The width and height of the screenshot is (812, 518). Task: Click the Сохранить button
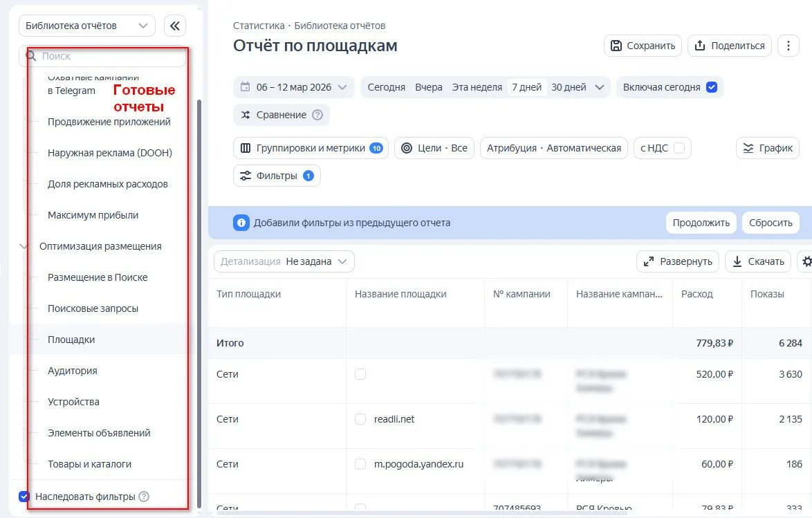[x=643, y=46]
